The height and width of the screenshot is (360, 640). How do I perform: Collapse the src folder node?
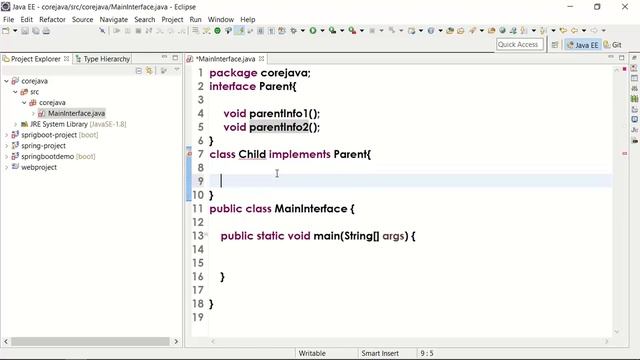(x=16, y=92)
